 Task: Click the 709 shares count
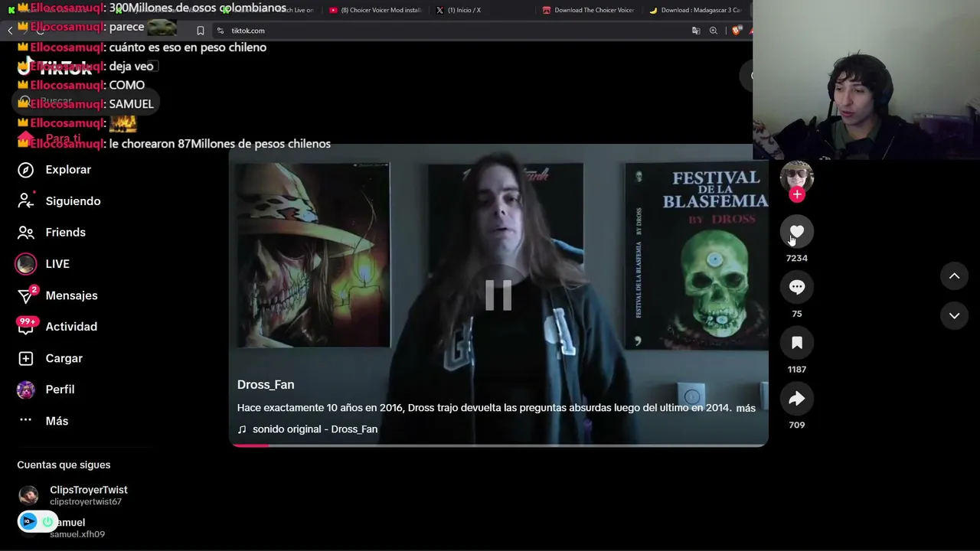(797, 425)
